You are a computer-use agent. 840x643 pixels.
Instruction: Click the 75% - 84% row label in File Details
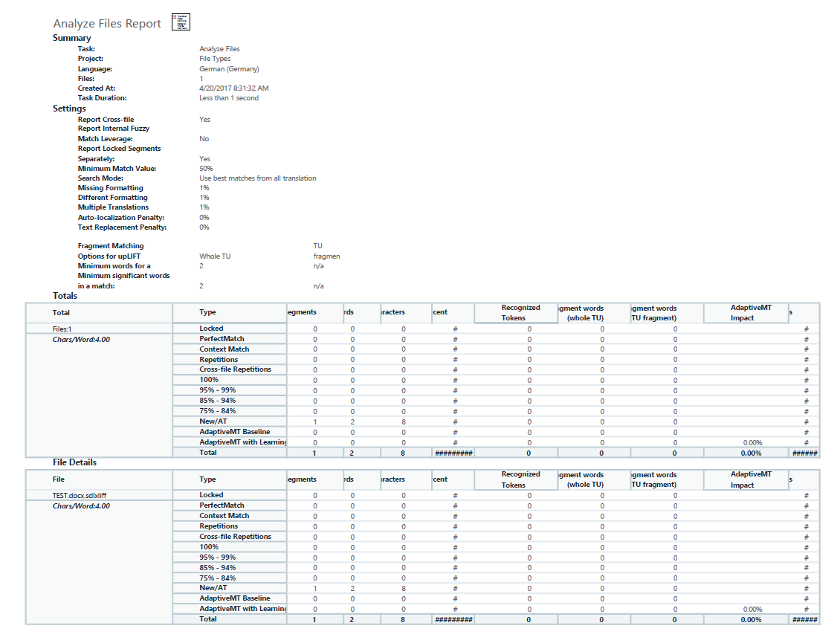(x=218, y=578)
